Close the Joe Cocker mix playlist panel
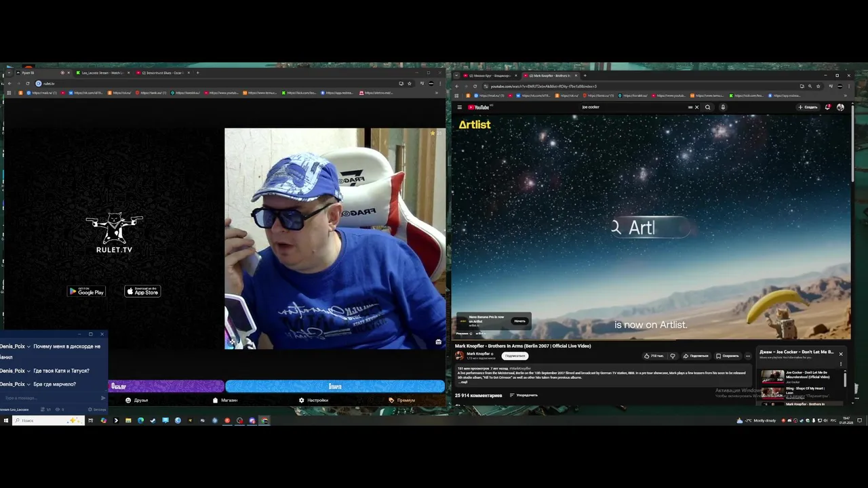The width and height of the screenshot is (868, 488). (x=841, y=354)
